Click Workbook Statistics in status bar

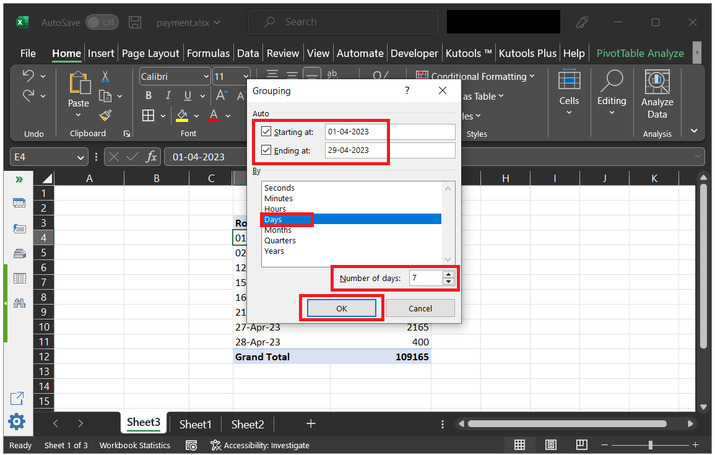(x=135, y=445)
